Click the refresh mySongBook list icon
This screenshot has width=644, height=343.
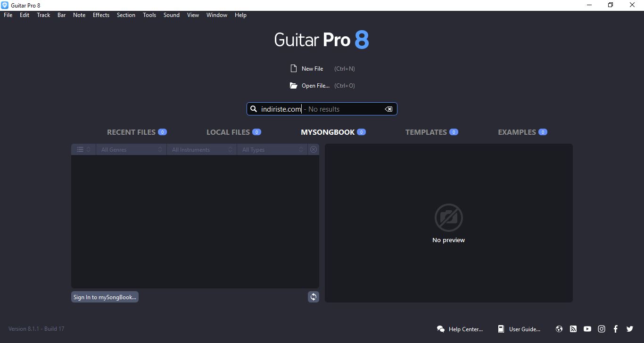click(314, 297)
